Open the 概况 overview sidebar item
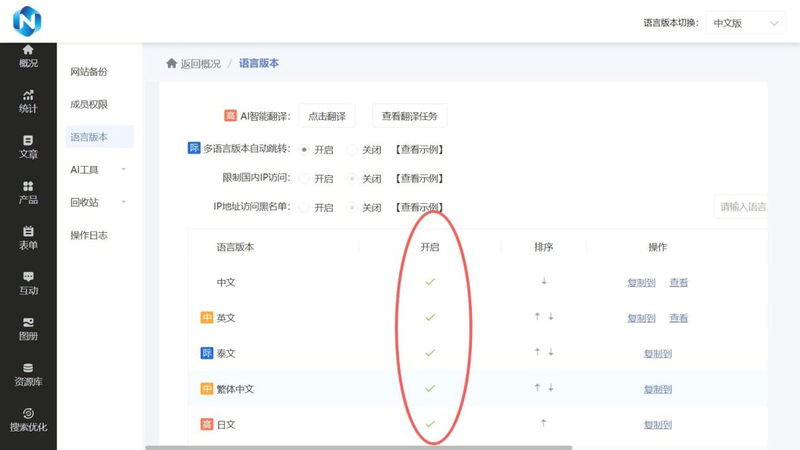 pos(28,56)
